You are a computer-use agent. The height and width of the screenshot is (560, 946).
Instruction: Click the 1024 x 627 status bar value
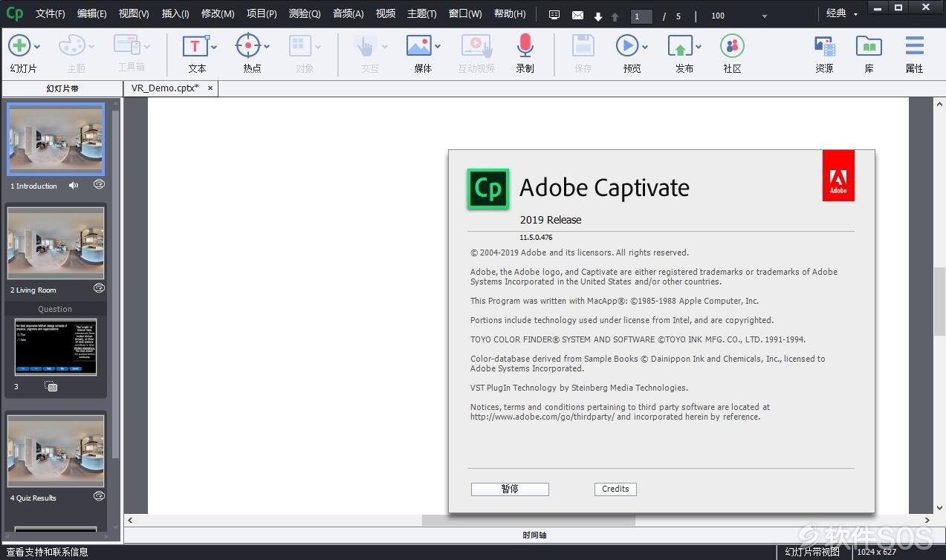click(x=877, y=552)
